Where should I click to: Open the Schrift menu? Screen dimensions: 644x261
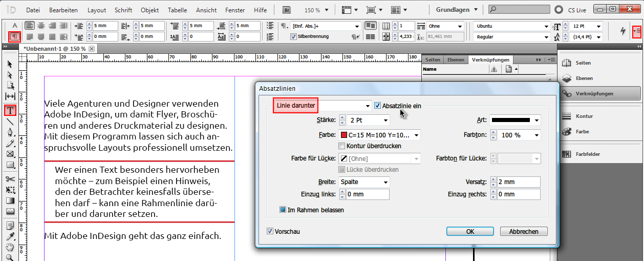pos(123,10)
